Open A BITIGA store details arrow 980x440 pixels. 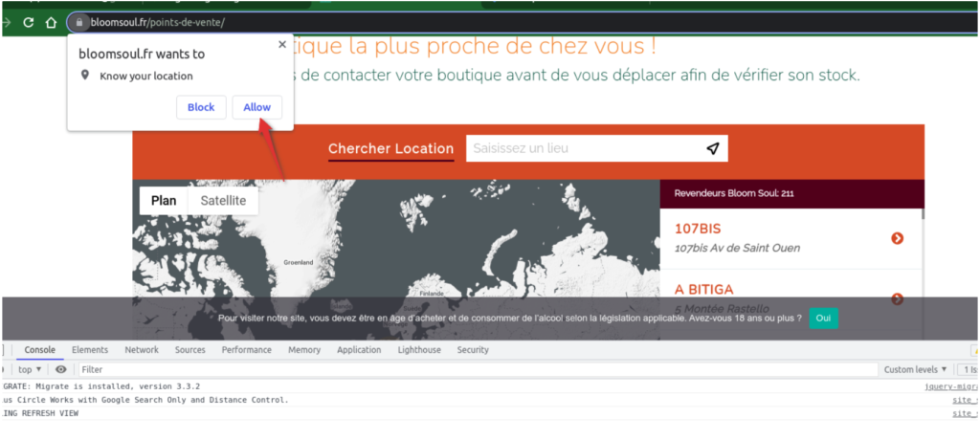(x=897, y=299)
